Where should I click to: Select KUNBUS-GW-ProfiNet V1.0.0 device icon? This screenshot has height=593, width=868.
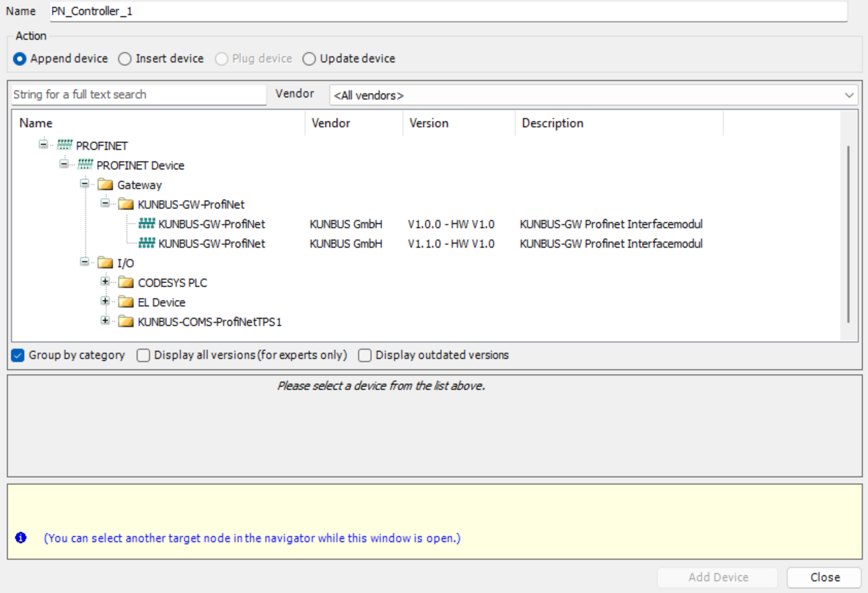147,224
